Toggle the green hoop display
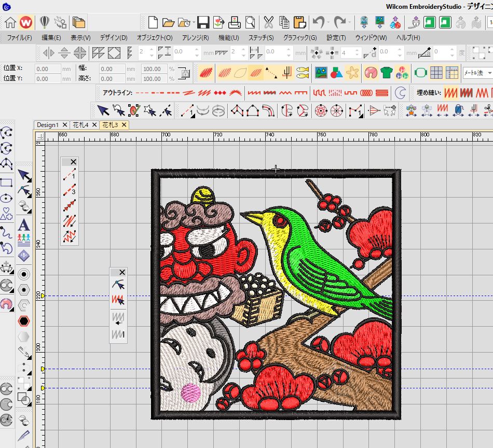493x448 pixels. (x=421, y=73)
